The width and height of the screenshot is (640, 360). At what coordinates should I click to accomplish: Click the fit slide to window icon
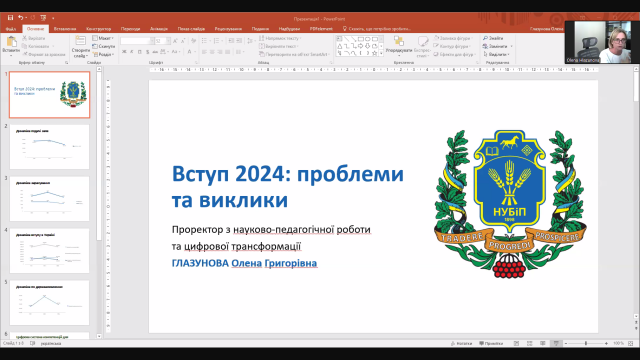(x=631, y=344)
